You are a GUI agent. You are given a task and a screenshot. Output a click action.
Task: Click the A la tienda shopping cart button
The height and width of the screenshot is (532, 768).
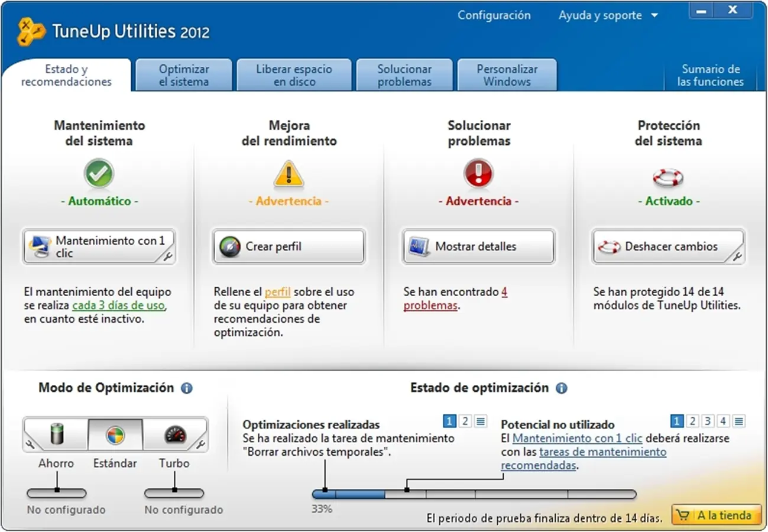coord(716,514)
